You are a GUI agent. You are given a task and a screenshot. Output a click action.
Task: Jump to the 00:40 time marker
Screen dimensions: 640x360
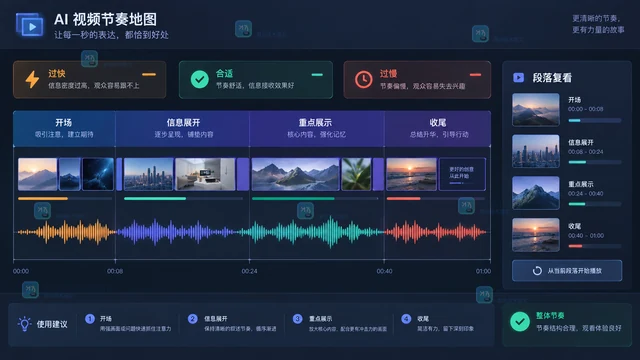tap(384, 271)
